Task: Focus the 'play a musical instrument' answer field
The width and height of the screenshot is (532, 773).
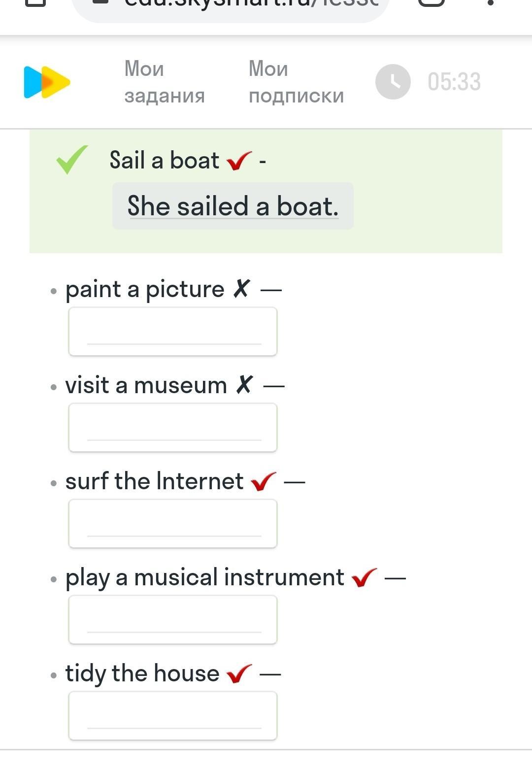Action: click(x=173, y=620)
